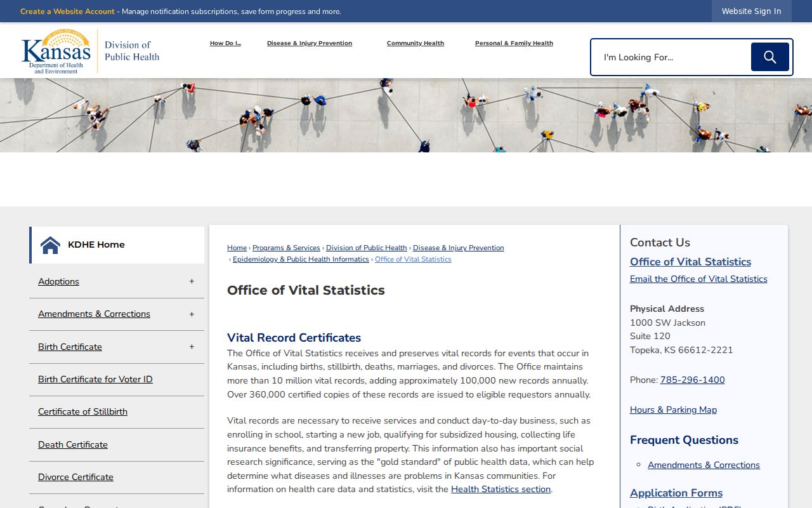
Task: Open Amendments & Corrections frequent question link
Action: (x=704, y=465)
